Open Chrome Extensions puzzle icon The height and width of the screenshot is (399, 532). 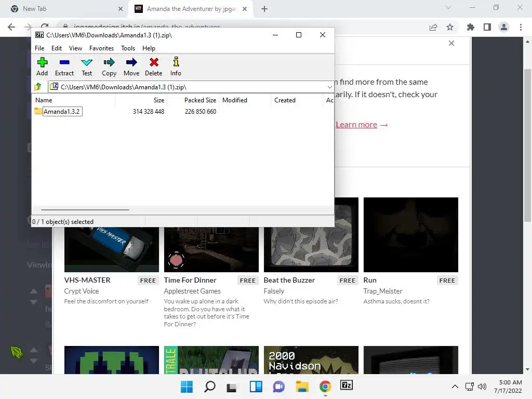[x=471, y=27]
